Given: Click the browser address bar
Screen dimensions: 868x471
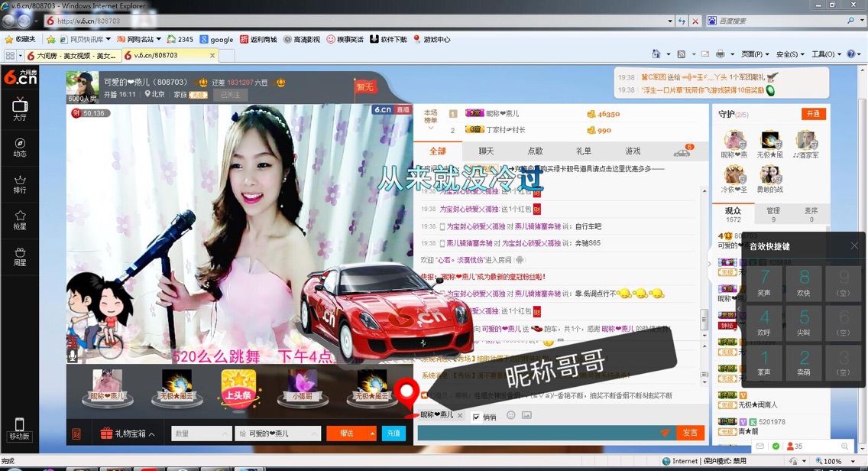Looking at the screenshot, I should coord(356,21).
